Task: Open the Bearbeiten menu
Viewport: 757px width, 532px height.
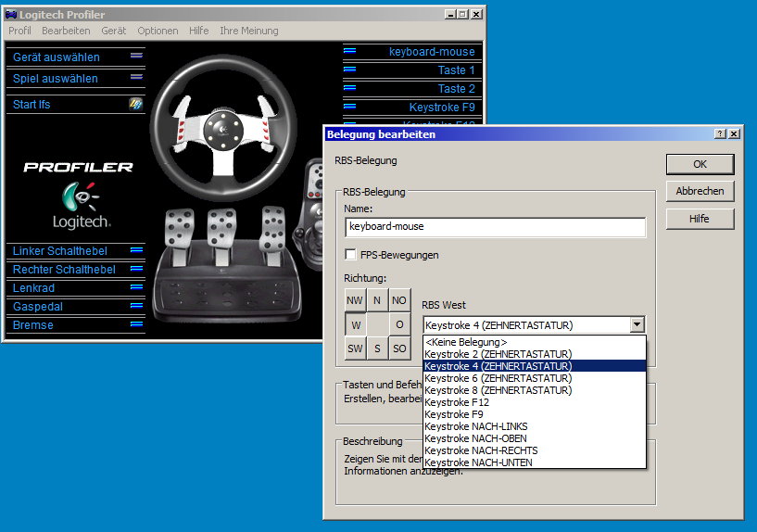Action: pos(66,31)
